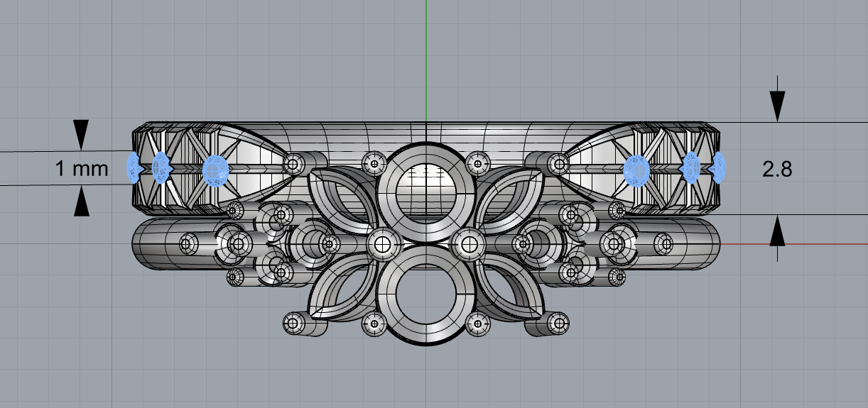The image size is (868, 408).
Task: Click the "1 mm" dimension text
Action: [82, 169]
